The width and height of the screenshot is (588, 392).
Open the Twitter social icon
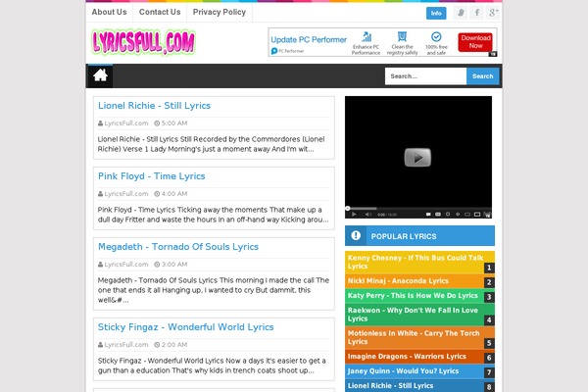coord(461,13)
